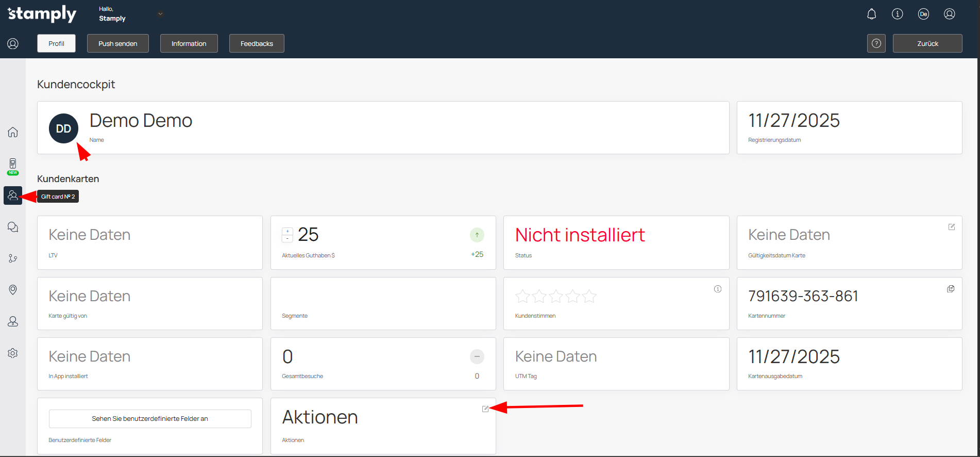Open the language selector "De" icon
This screenshot has width=980, height=457.
coord(923,14)
